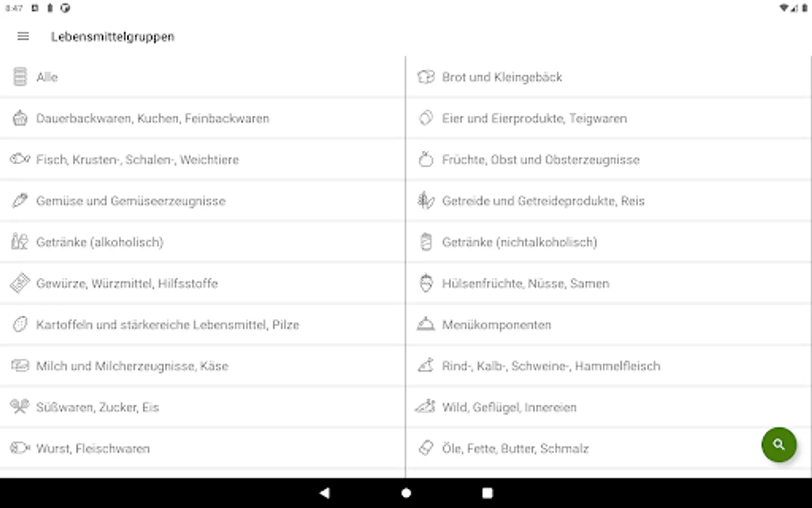This screenshot has height=508, width=812.
Task: Tap the green search button
Action: coord(779,444)
